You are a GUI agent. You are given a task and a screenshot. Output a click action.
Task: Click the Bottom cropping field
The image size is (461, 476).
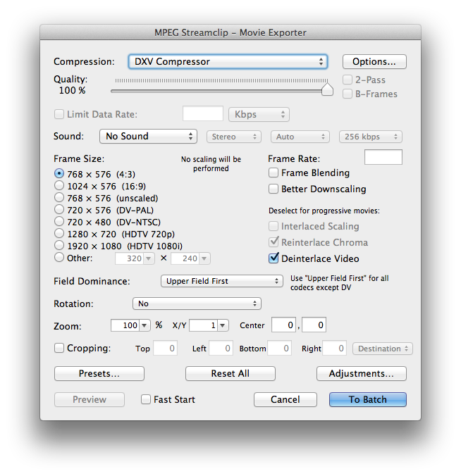[x=280, y=348]
